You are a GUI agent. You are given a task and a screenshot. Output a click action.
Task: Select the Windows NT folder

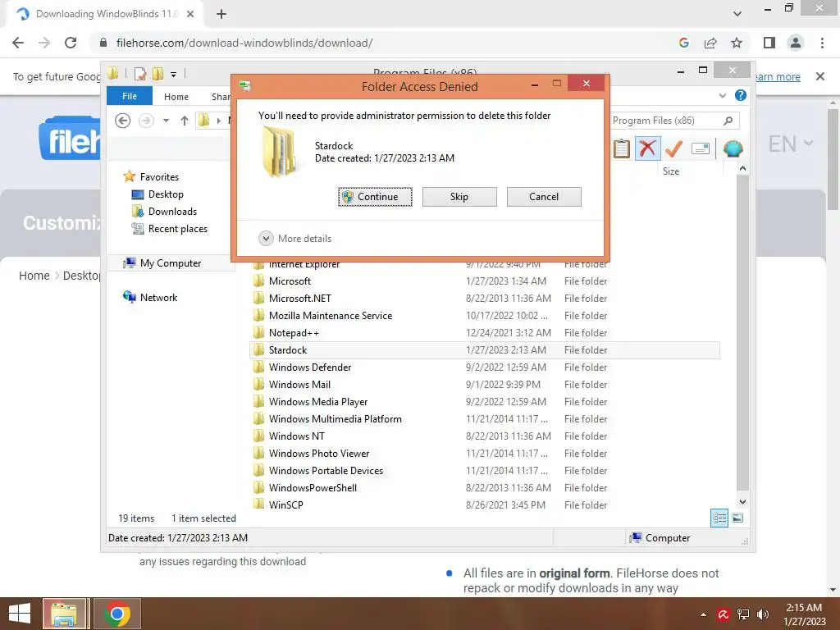[x=484, y=436]
